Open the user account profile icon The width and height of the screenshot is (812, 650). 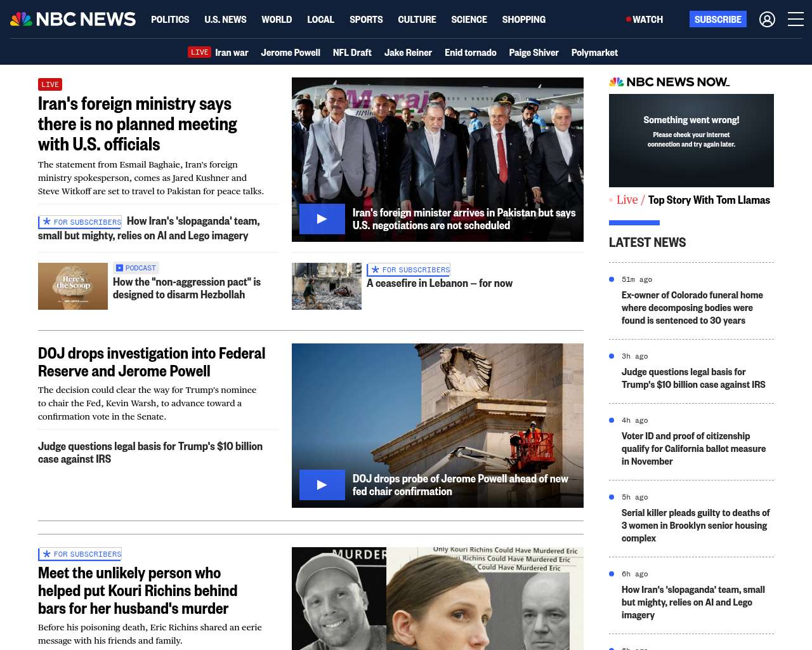tap(767, 20)
